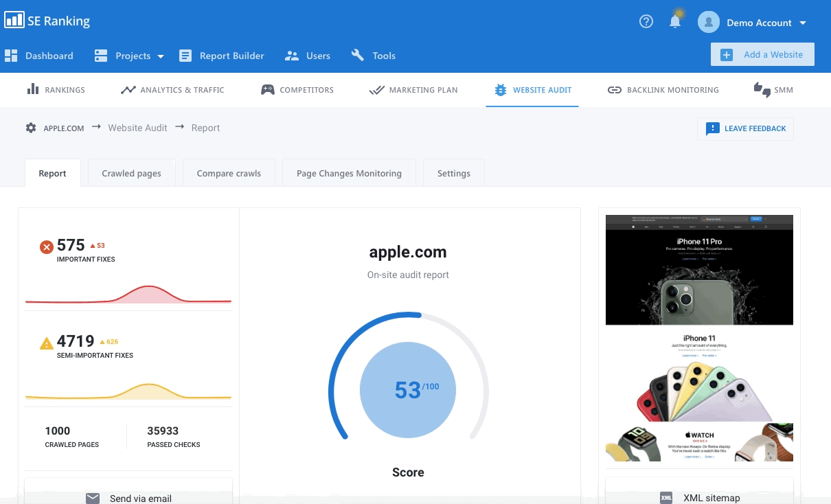Click the Tools wrench icon

[x=358, y=55]
